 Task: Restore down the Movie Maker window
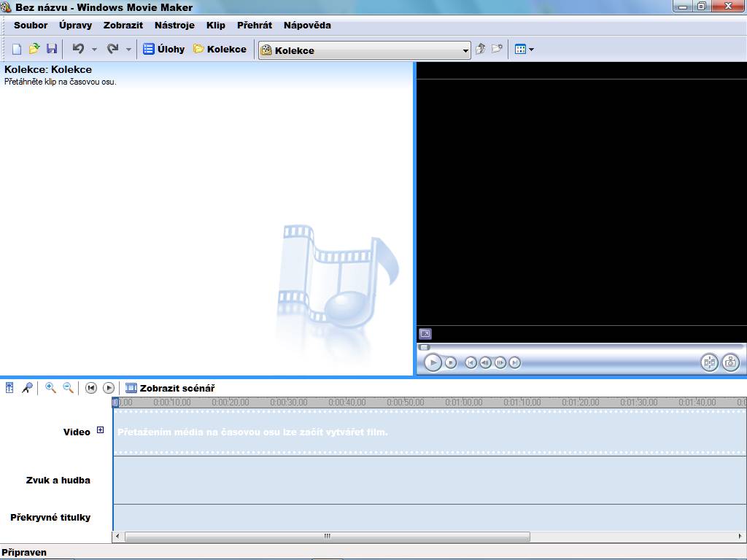point(701,6)
